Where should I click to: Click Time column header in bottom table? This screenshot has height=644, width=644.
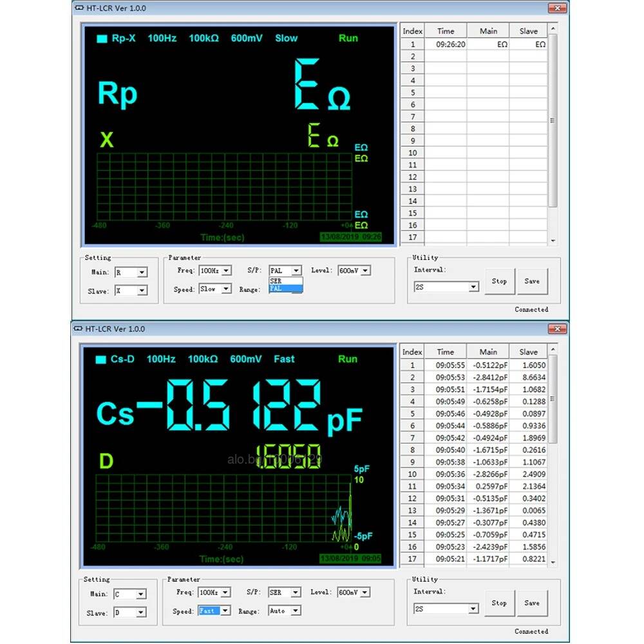446,352
